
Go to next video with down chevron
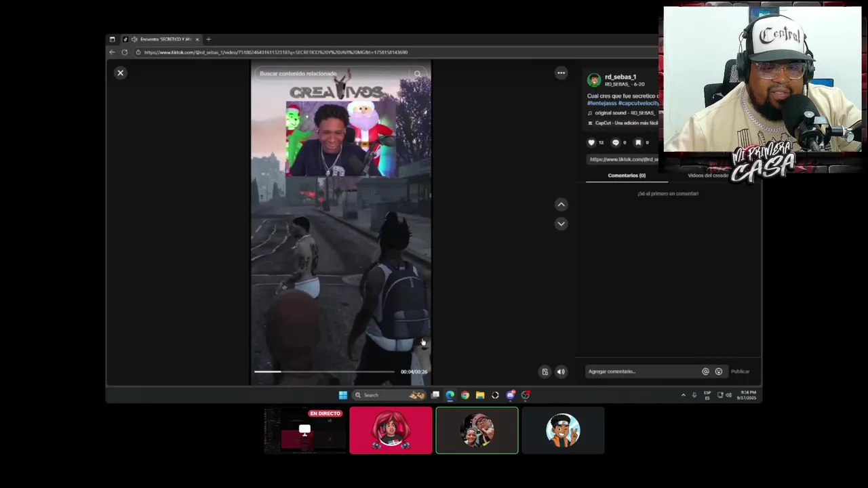(x=561, y=224)
